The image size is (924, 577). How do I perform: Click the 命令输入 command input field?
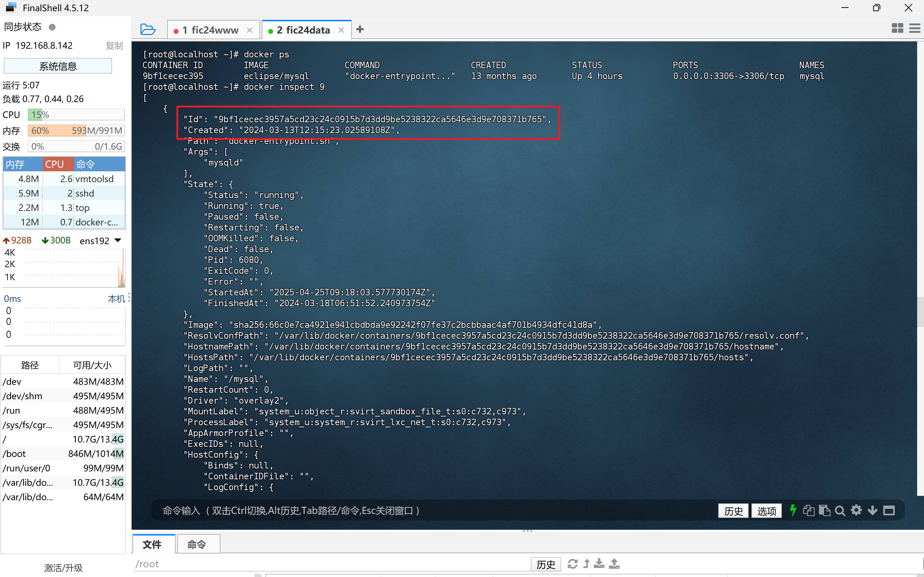[420, 511]
